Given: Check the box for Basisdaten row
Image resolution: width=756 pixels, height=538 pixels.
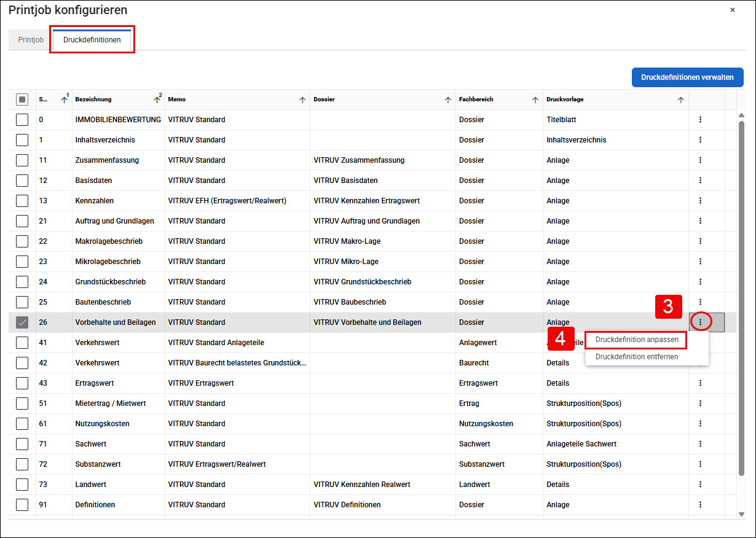Looking at the screenshot, I should point(22,181).
